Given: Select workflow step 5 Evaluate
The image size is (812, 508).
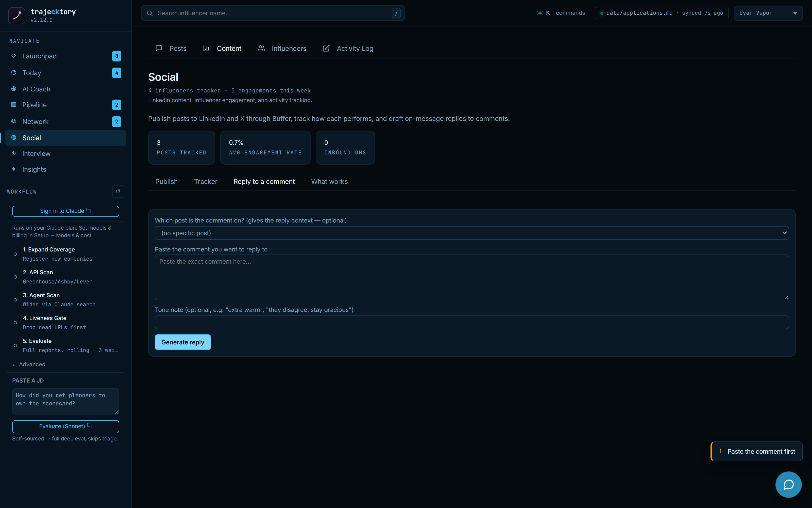Looking at the screenshot, I should pyautogui.click(x=66, y=345).
